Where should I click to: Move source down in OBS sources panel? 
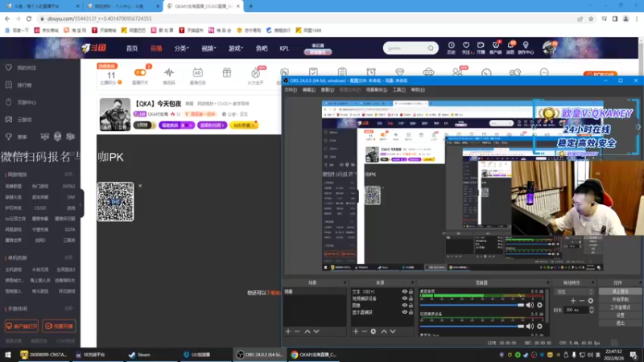(393, 331)
